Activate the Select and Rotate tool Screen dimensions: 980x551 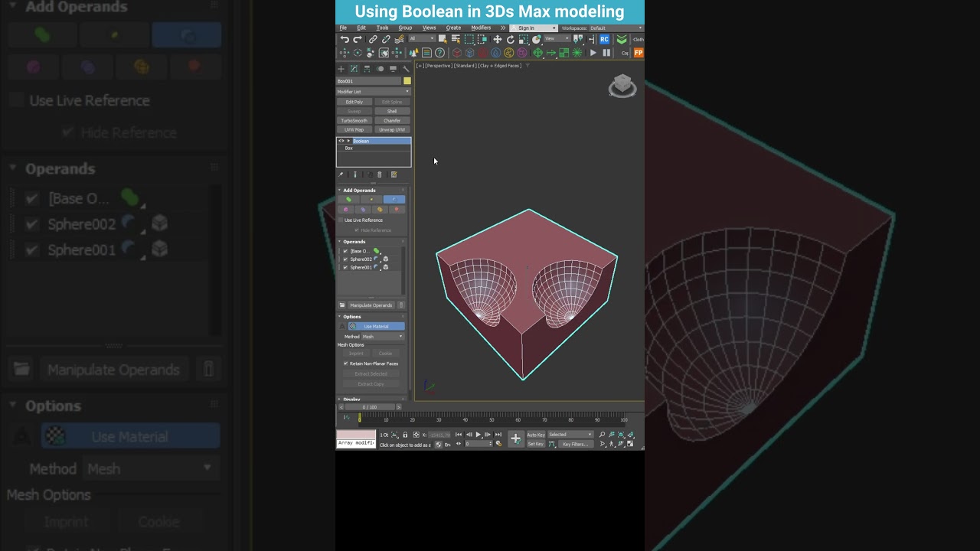[510, 39]
